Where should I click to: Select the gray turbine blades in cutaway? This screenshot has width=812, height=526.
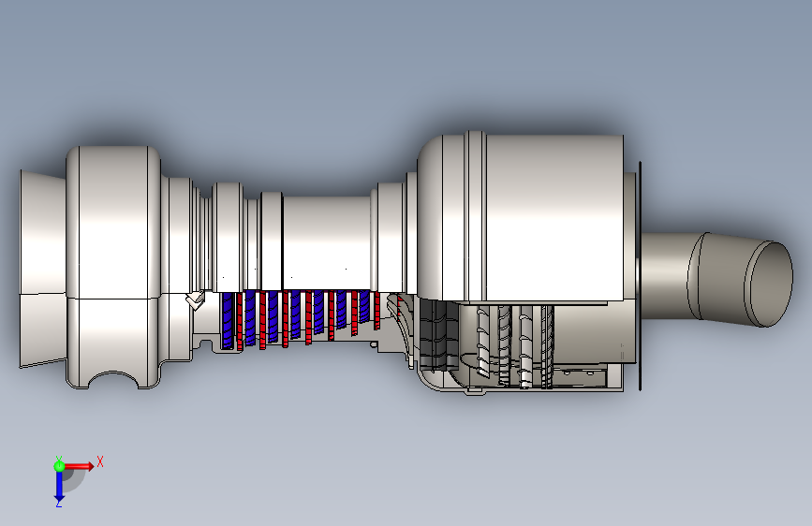tap(515, 346)
